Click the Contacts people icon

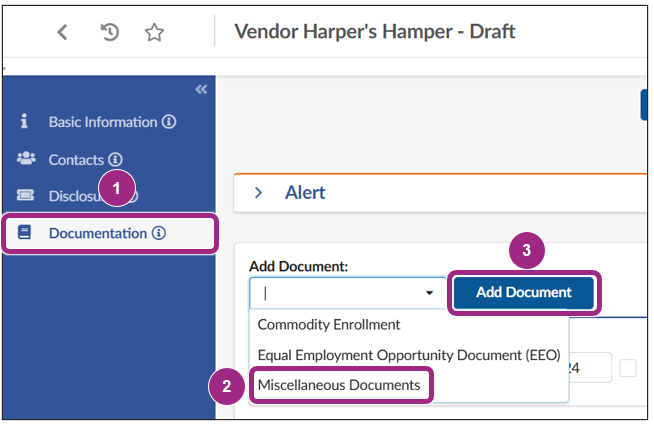(x=25, y=159)
